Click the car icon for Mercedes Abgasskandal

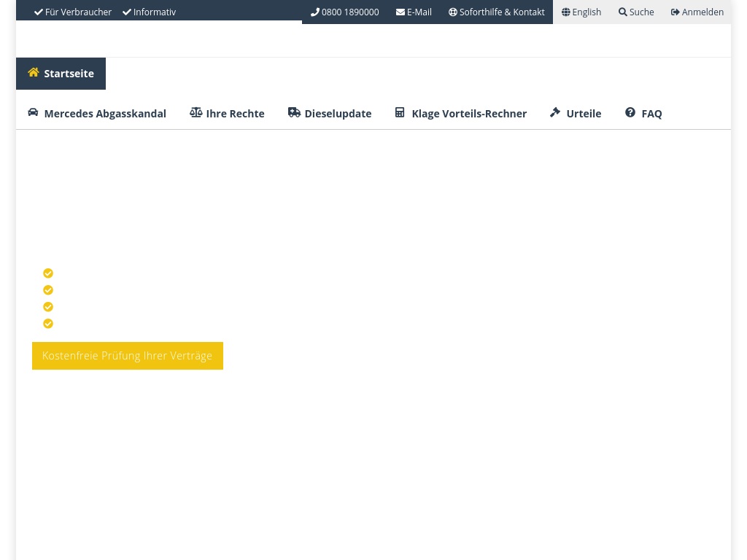33,112
